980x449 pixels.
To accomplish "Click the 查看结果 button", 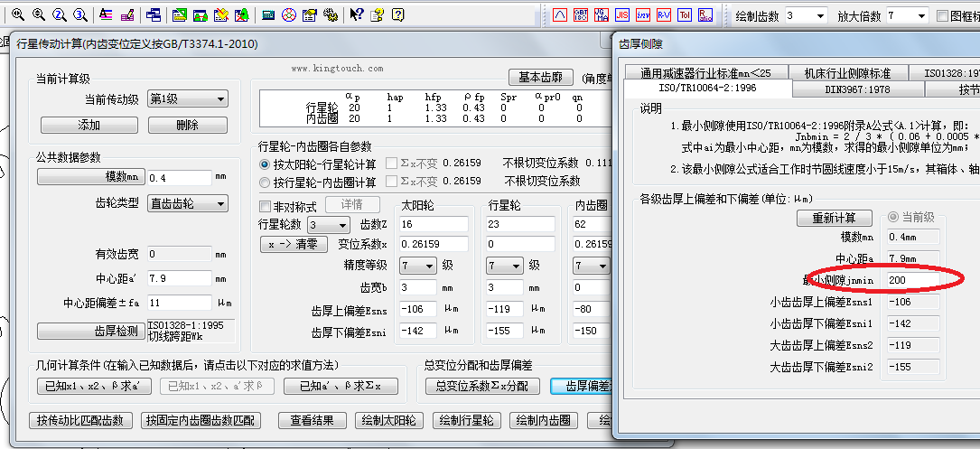I will pos(312,420).
